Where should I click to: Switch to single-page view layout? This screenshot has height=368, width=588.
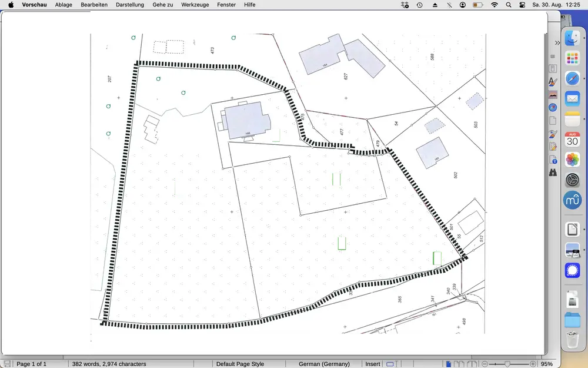point(449,364)
